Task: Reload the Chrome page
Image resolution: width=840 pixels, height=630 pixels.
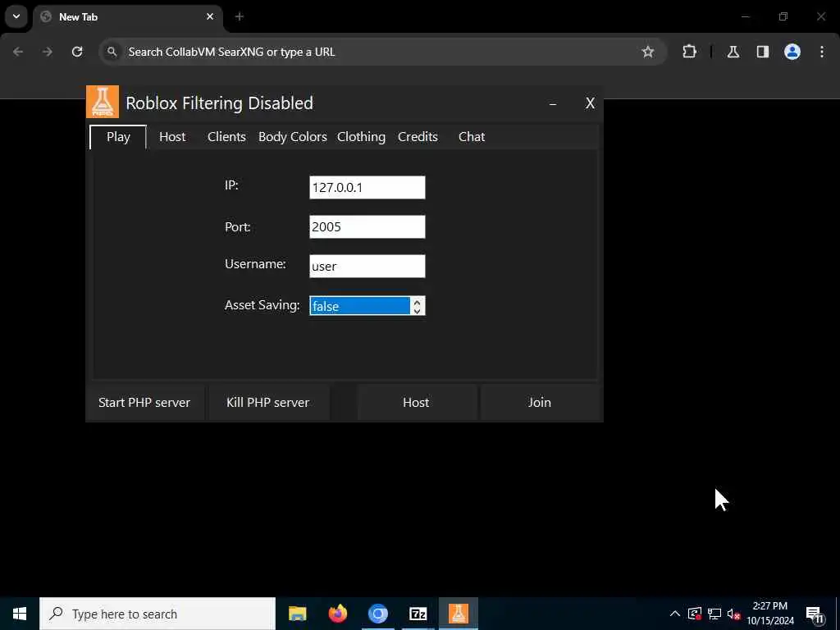Action: pyautogui.click(x=77, y=52)
